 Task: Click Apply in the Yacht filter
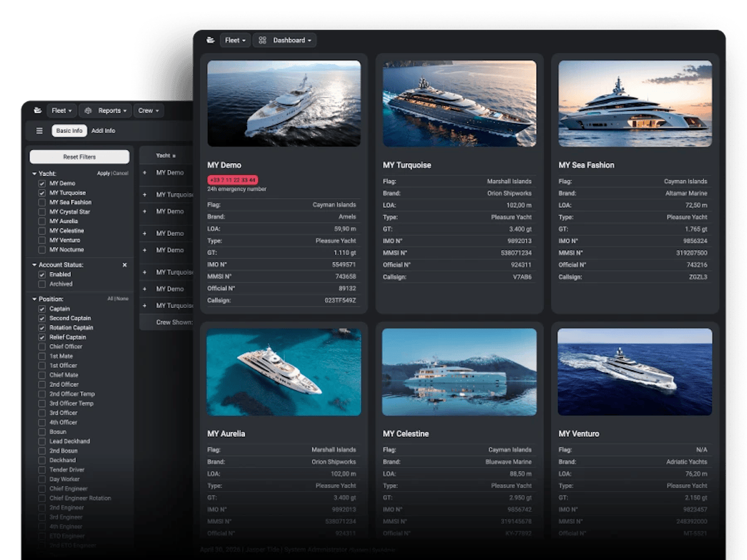point(103,174)
